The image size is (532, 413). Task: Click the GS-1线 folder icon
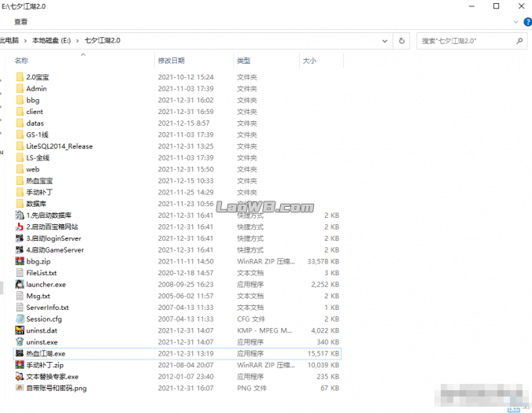tap(20, 135)
